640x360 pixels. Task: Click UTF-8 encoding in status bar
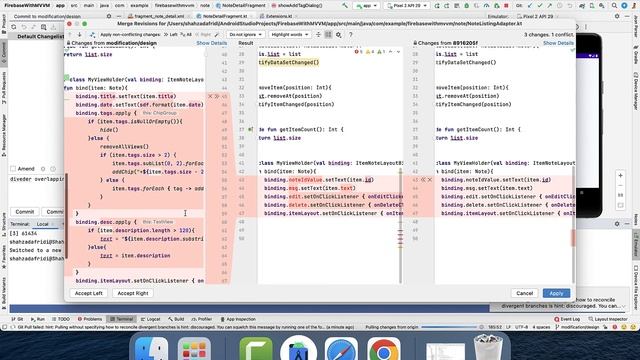[x=522, y=327]
